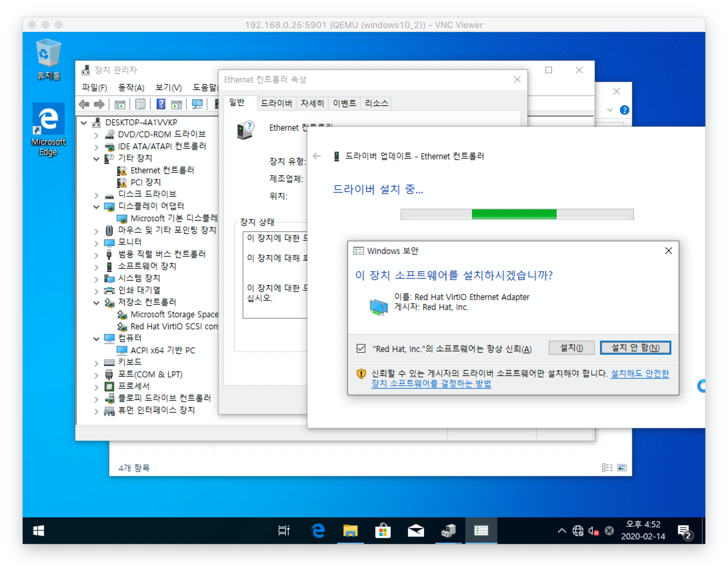This screenshot has width=728, height=572.
Task: Switch to the 드라이버 tab
Action: 276,103
